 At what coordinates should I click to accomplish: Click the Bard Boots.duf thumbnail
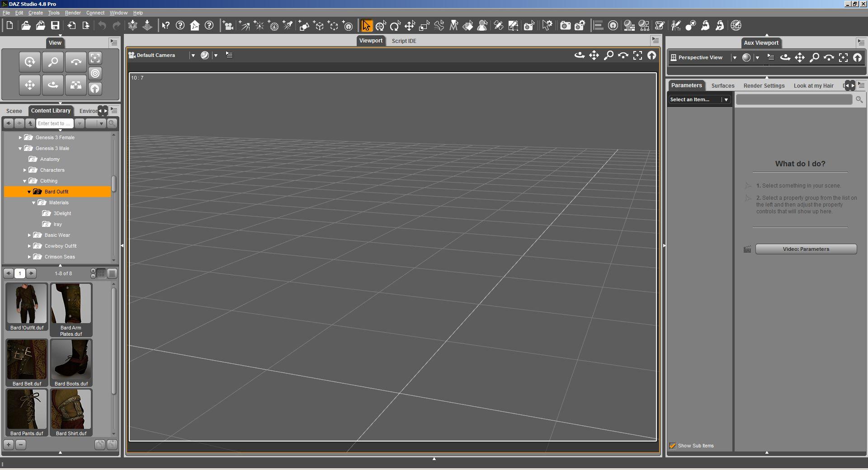click(71, 363)
